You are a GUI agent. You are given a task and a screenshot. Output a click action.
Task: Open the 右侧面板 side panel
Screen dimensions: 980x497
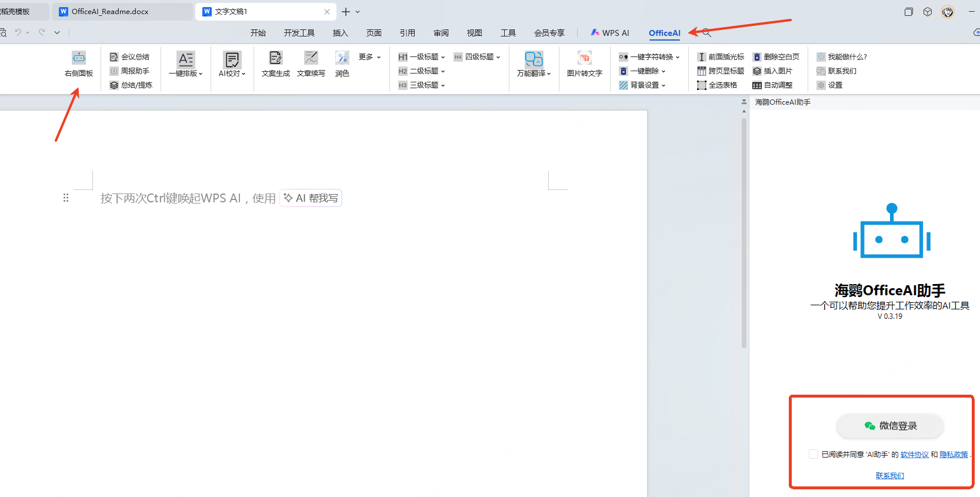[x=79, y=64]
